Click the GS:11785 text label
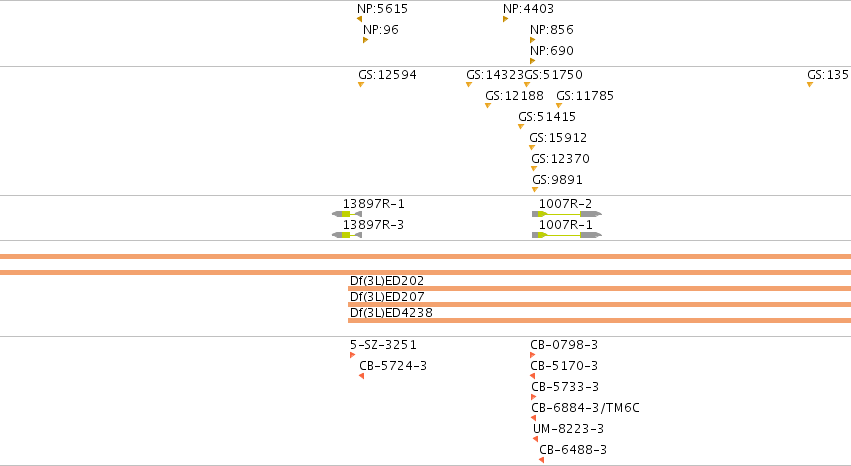The height and width of the screenshot is (466, 851). (x=585, y=96)
